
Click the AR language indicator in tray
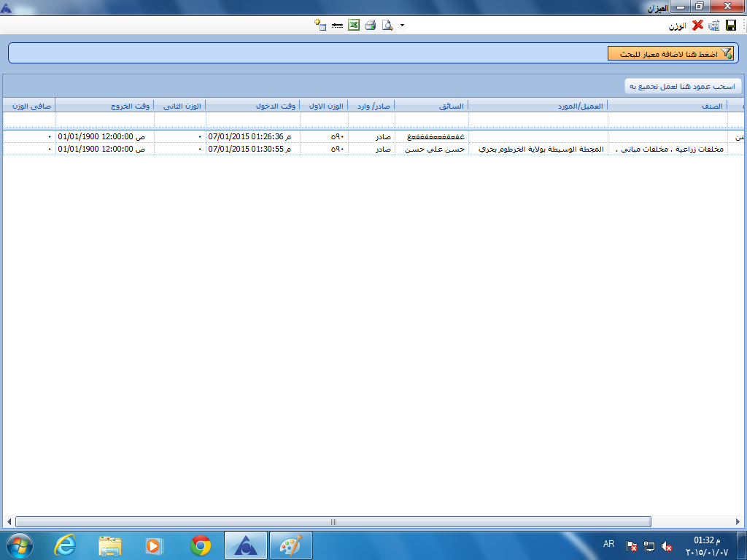(x=608, y=544)
